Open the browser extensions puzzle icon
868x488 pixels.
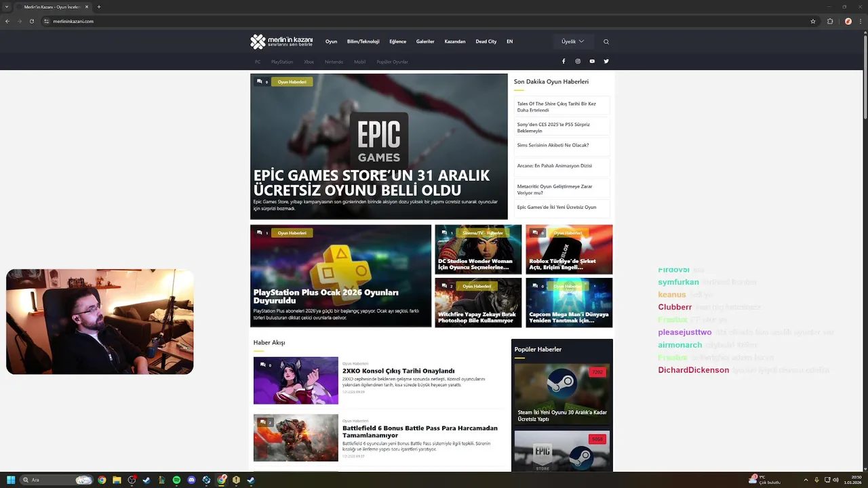pyautogui.click(x=830, y=21)
